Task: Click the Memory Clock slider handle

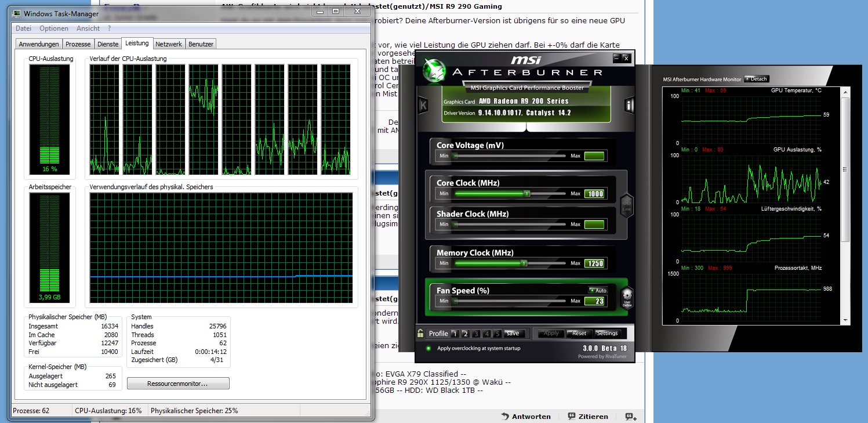Action: click(x=524, y=263)
